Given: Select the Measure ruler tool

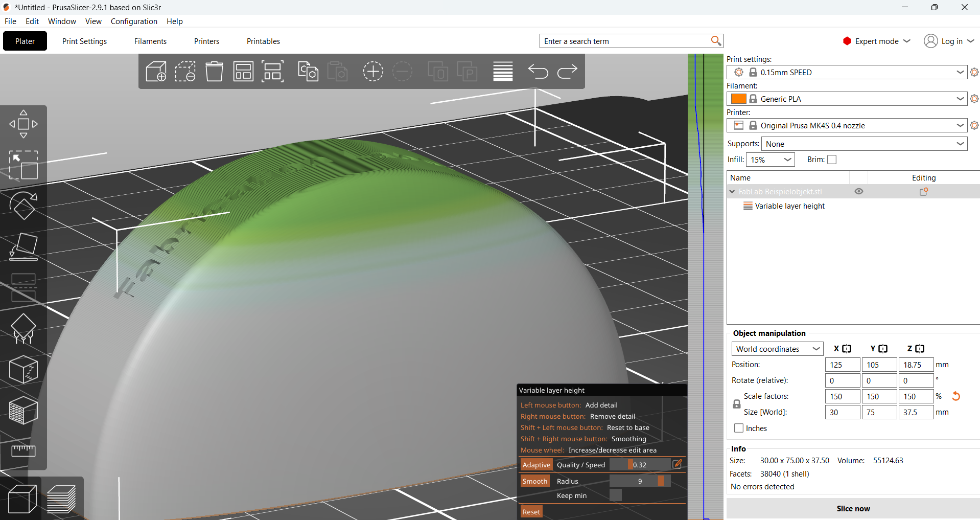Looking at the screenshot, I should [24, 451].
